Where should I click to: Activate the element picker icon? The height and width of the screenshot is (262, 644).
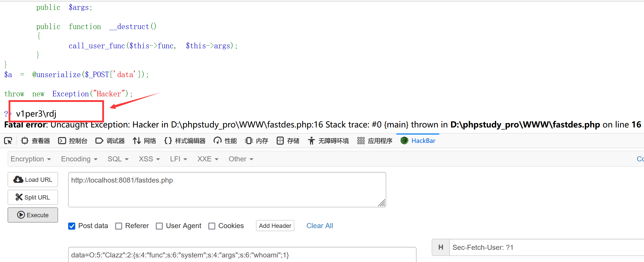point(8,141)
